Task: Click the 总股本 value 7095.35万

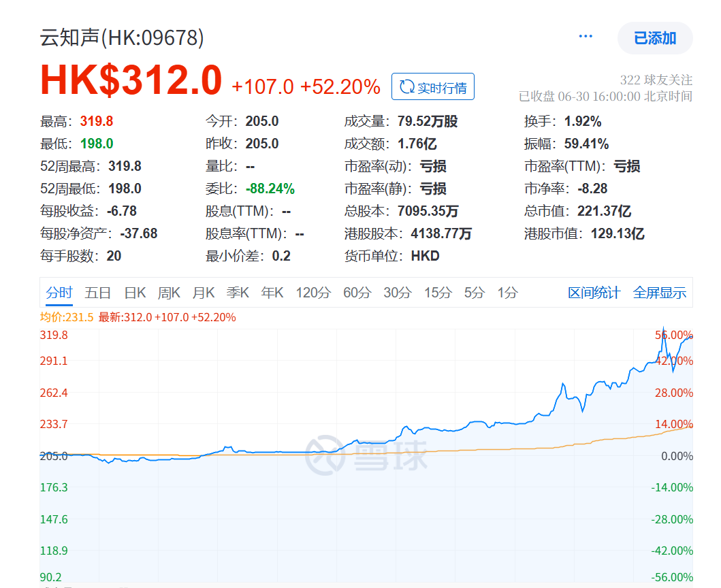Action: [428, 212]
